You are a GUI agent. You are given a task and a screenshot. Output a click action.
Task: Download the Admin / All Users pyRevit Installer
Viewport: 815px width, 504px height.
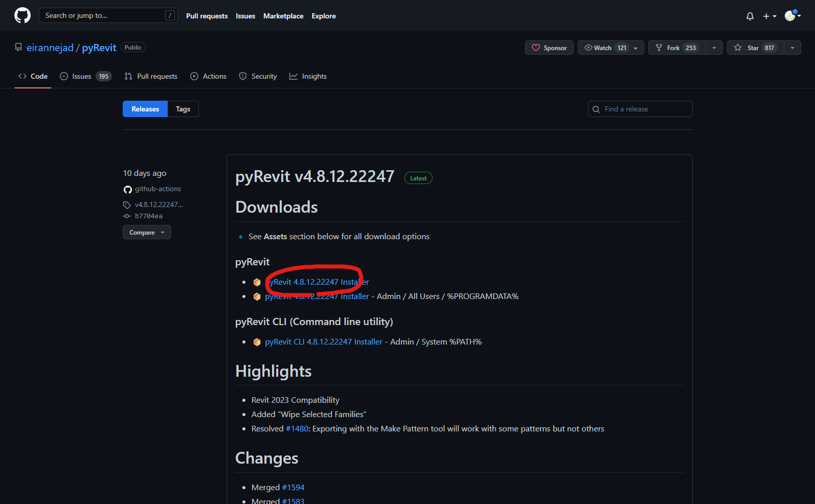[x=317, y=296]
